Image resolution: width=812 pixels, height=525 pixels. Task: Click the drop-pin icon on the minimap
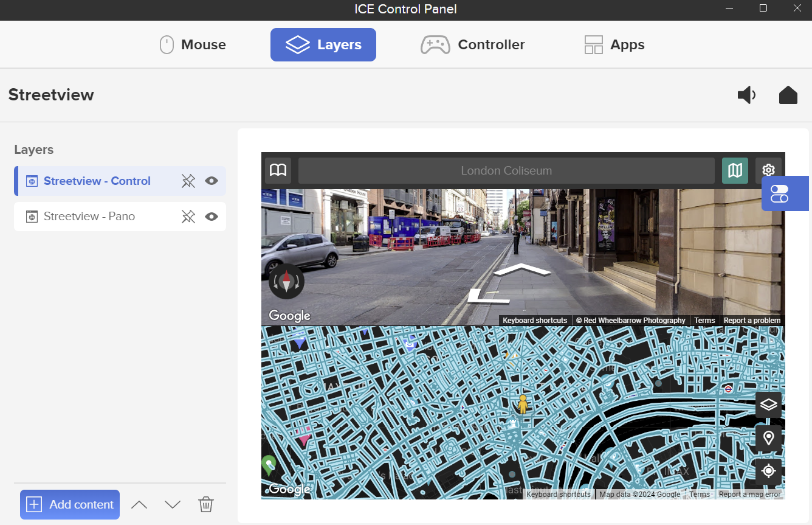pyautogui.click(x=768, y=438)
